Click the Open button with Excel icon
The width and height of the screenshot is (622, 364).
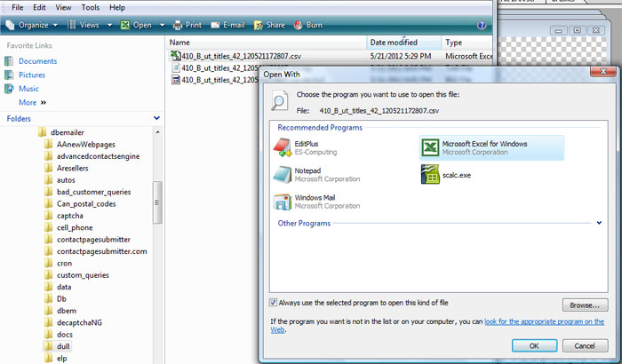coord(136,25)
